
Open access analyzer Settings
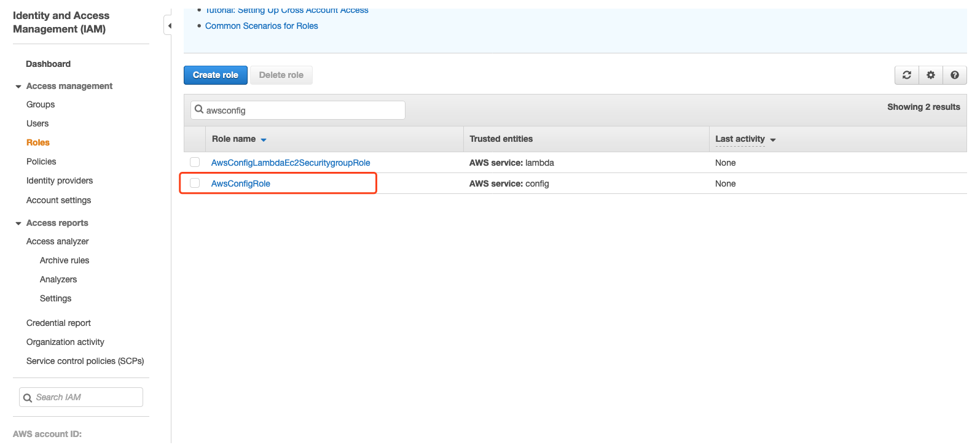tap(55, 298)
